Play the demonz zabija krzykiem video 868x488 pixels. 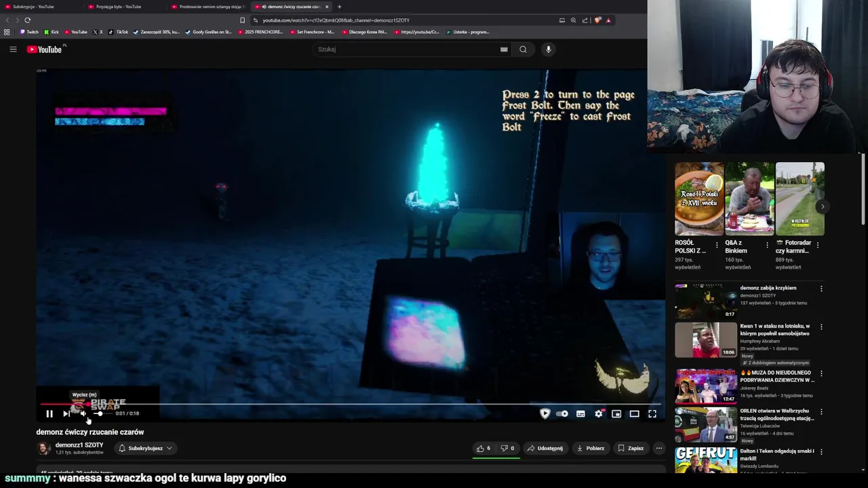pos(706,301)
